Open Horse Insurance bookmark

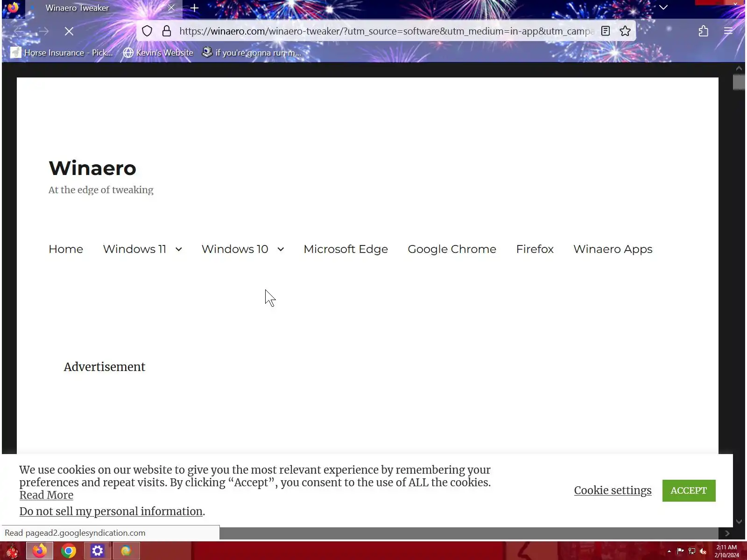(62, 53)
